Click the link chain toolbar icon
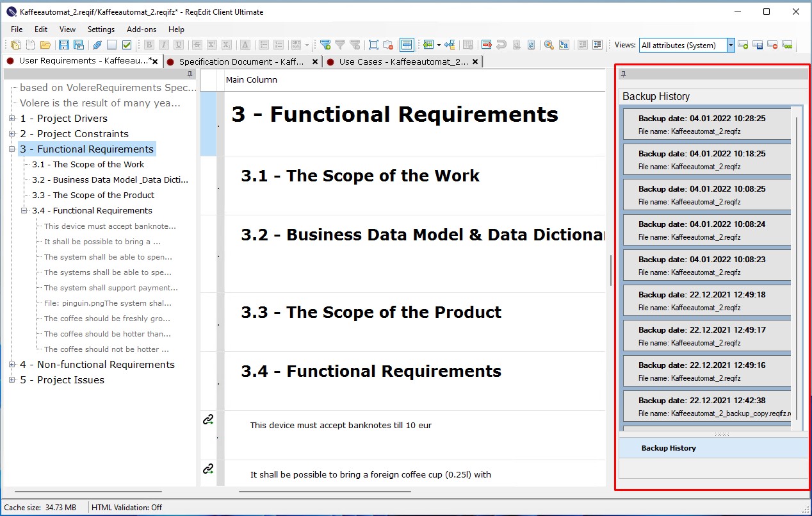812x516 pixels. click(x=97, y=45)
